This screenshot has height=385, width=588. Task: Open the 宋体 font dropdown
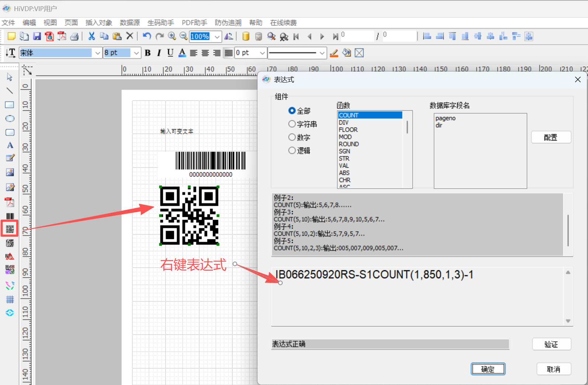click(x=98, y=53)
